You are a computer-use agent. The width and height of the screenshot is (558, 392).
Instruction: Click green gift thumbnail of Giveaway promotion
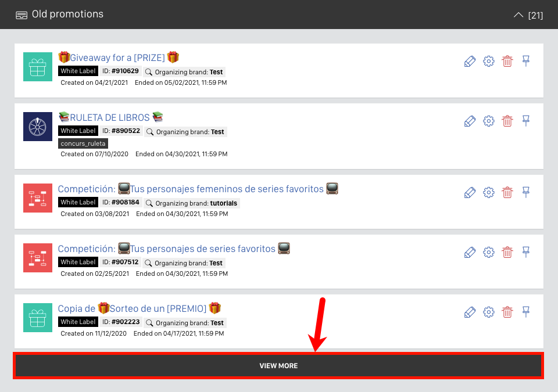[x=38, y=67]
